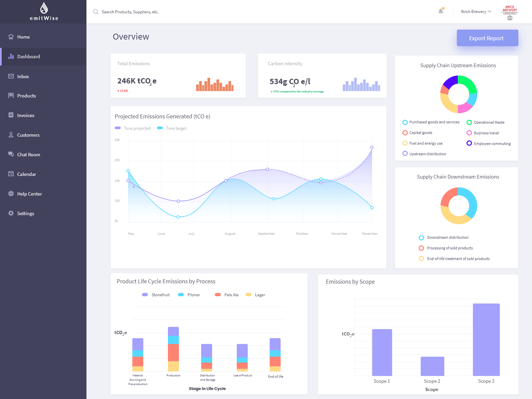
Task: Click the Stonefruit purple color swatch
Action: 145,295
